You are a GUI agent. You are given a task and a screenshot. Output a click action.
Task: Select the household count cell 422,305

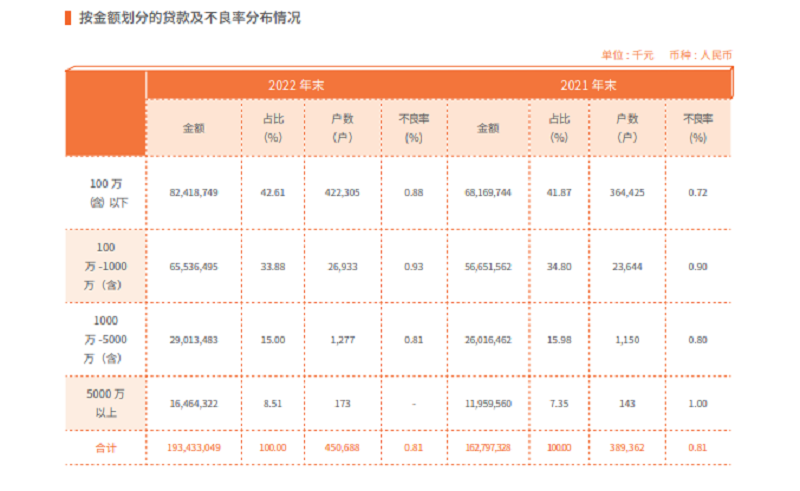pyautogui.click(x=342, y=192)
